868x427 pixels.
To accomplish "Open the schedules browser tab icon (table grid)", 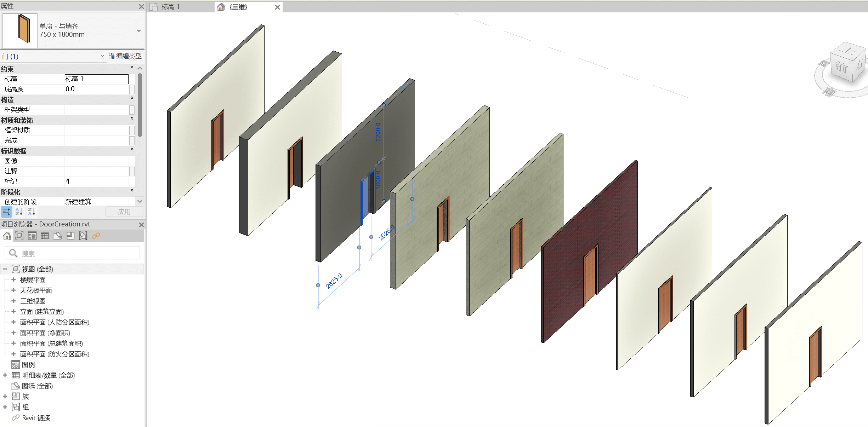I will (45, 236).
